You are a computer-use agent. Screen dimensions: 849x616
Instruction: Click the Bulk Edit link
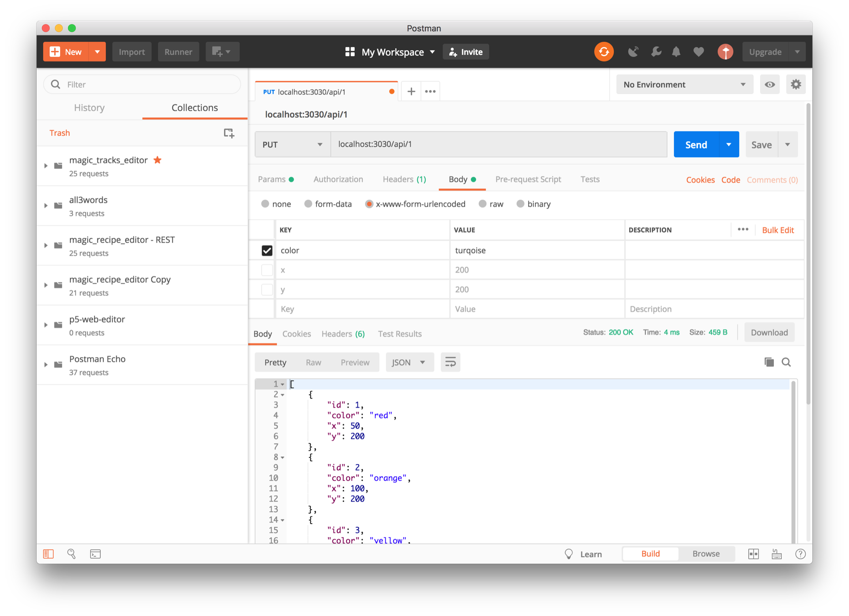click(x=778, y=230)
